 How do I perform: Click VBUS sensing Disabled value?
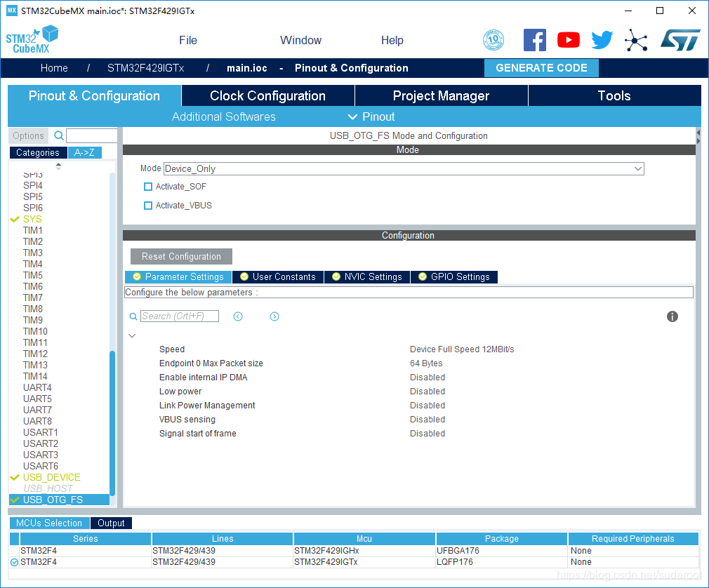tap(428, 419)
